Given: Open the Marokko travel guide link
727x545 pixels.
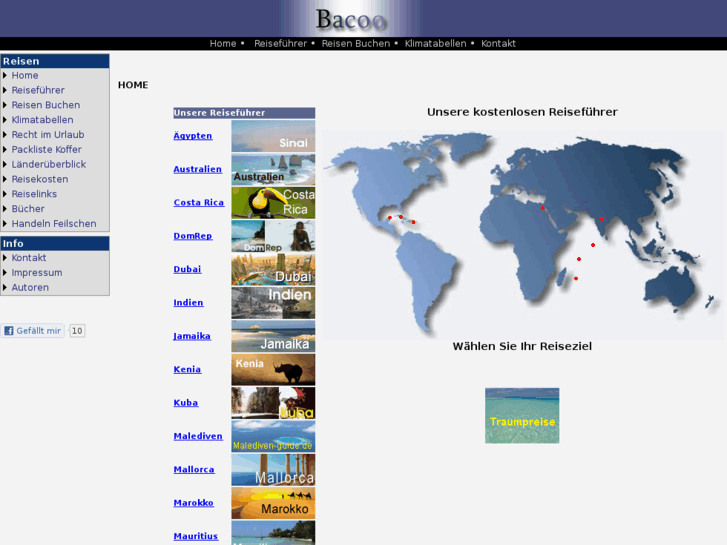Looking at the screenshot, I should [x=193, y=503].
